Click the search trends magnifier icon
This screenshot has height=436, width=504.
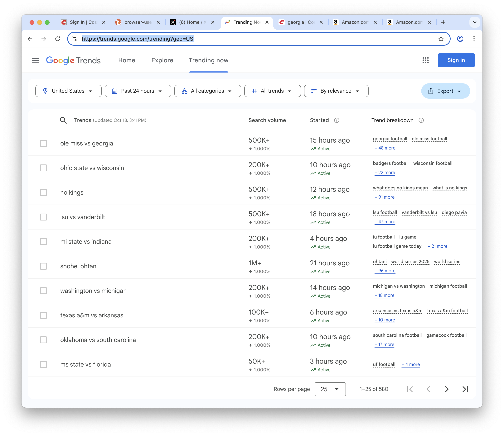pyautogui.click(x=63, y=120)
